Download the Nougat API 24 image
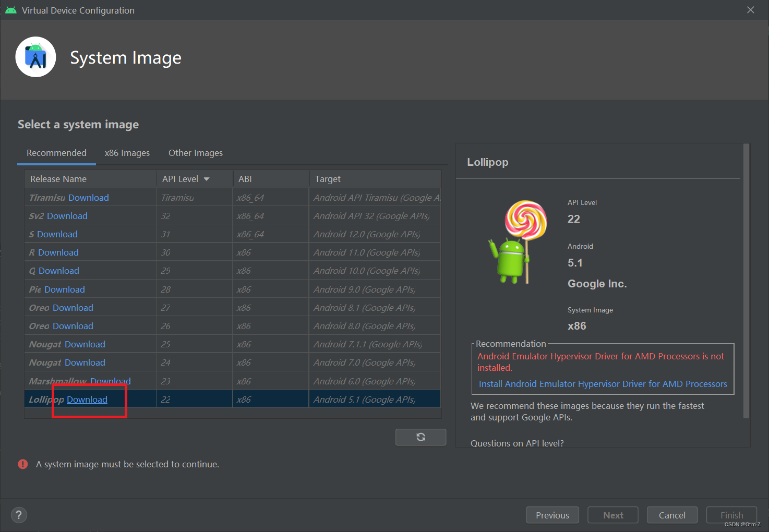Viewport: 769px width, 532px height. tap(85, 362)
